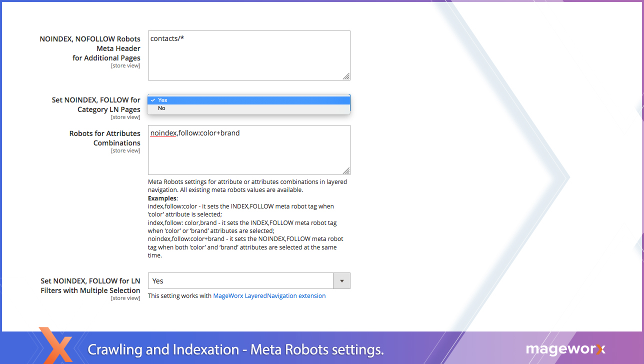The image size is (644, 364).
Task: Click the orange X logo in the footer
Action: coord(56,345)
